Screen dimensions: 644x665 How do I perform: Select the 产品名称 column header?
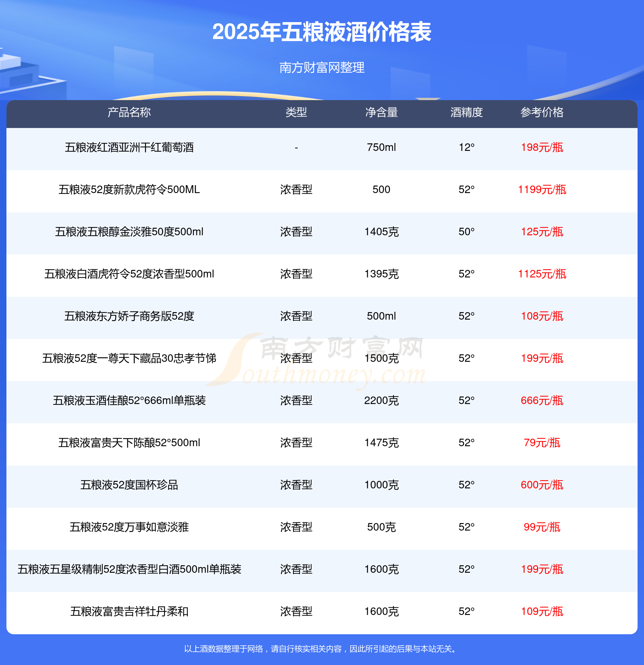129,112
